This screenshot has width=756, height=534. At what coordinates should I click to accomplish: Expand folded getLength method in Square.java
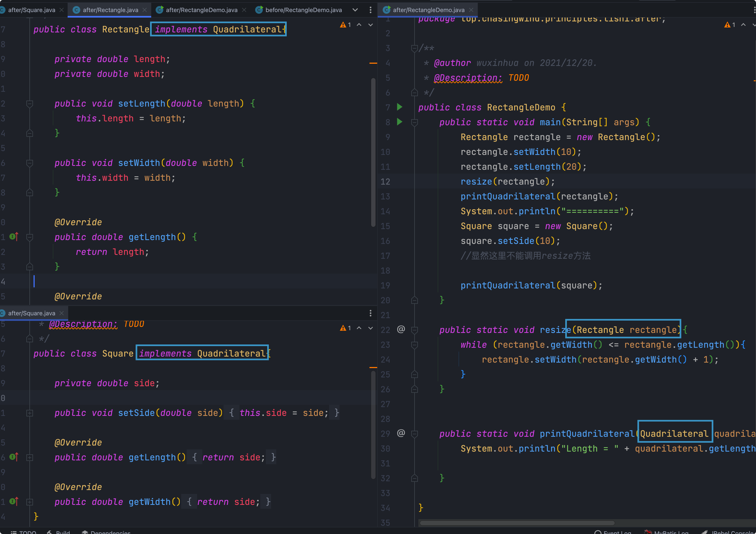[x=30, y=457]
